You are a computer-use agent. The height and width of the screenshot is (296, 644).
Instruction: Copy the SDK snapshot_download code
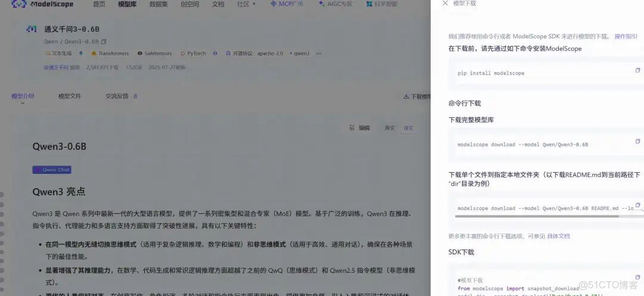tap(637, 277)
